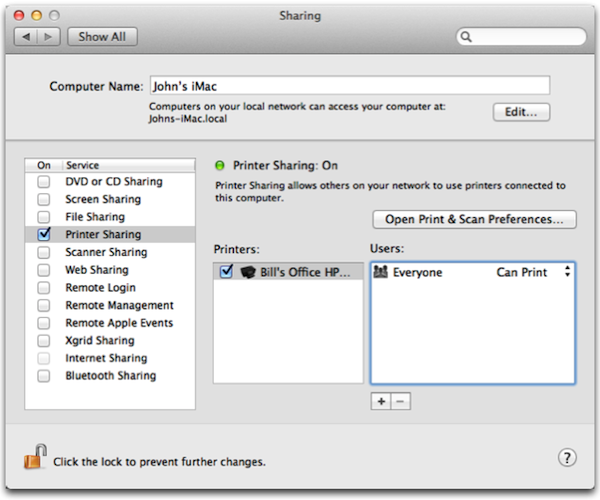Click the plus button to add user
The width and height of the screenshot is (600, 500).
click(380, 400)
